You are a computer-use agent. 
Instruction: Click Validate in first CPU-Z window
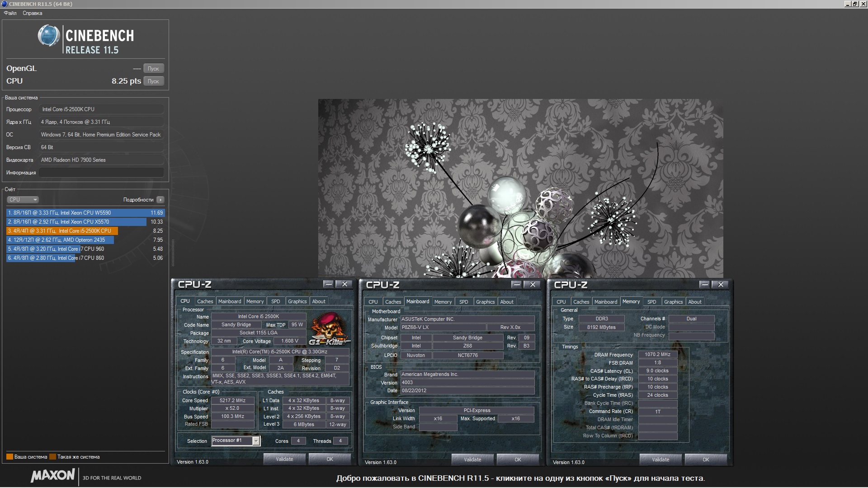point(285,459)
